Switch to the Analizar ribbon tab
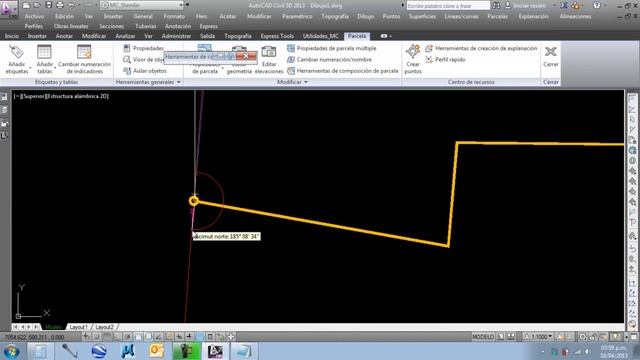 [125, 36]
